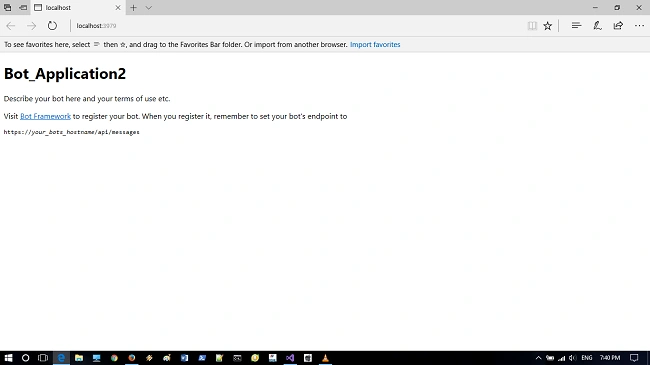Select the localhost browser tab
The image size is (650, 365).
tap(78, 7)
